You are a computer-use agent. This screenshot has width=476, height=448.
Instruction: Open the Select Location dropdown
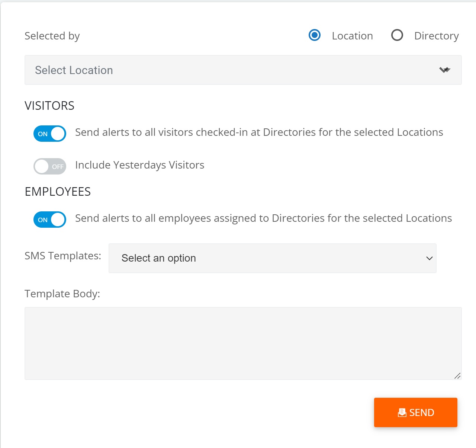tap(243, 70)
